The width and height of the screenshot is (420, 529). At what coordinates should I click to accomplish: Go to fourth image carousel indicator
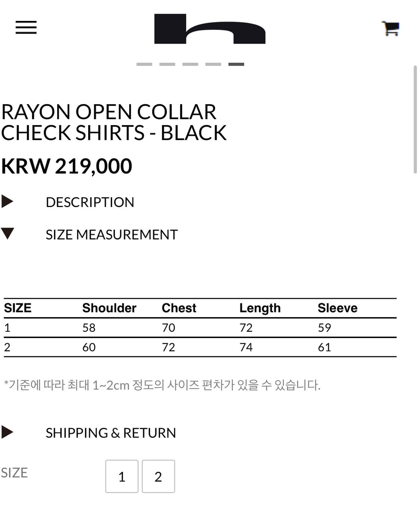[x=213, y=64]
